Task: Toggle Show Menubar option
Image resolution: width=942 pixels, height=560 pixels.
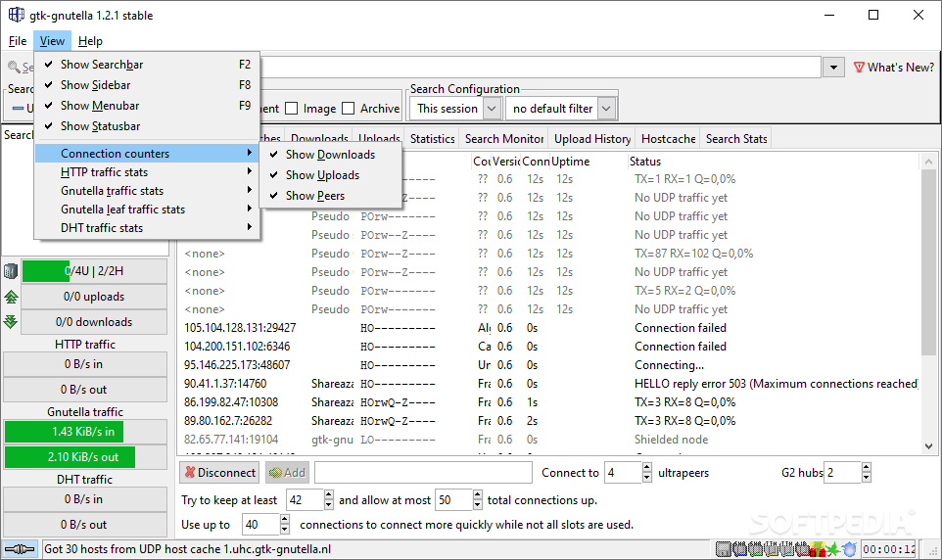Action: pyautogui.click(x=147, y=105)
